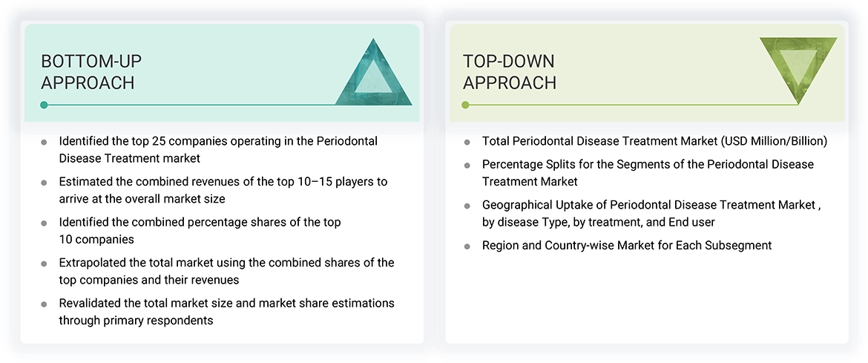The width and height of the screenshot is (868, 363).
Task: Click 'Region and Country-wise Market' text
Action: pyautogui.click(x=627, y=245)
